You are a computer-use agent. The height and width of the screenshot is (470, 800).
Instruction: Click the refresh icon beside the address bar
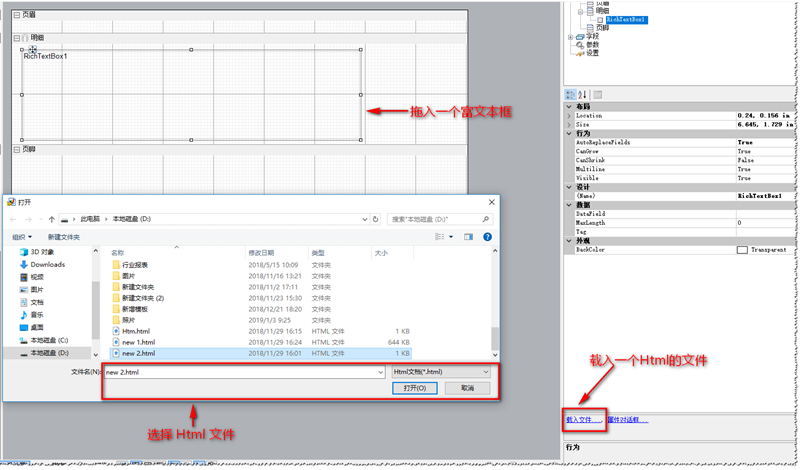375,218
